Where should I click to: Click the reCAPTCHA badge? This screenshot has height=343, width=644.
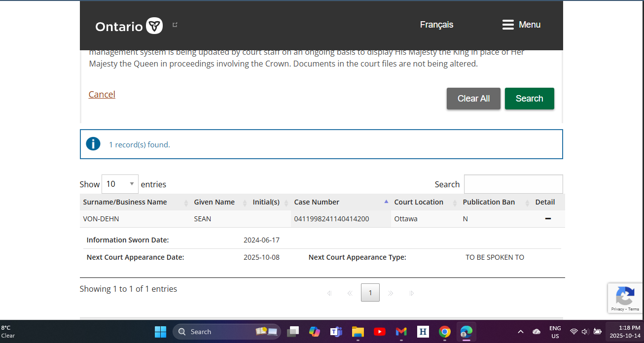coord(625,298)
